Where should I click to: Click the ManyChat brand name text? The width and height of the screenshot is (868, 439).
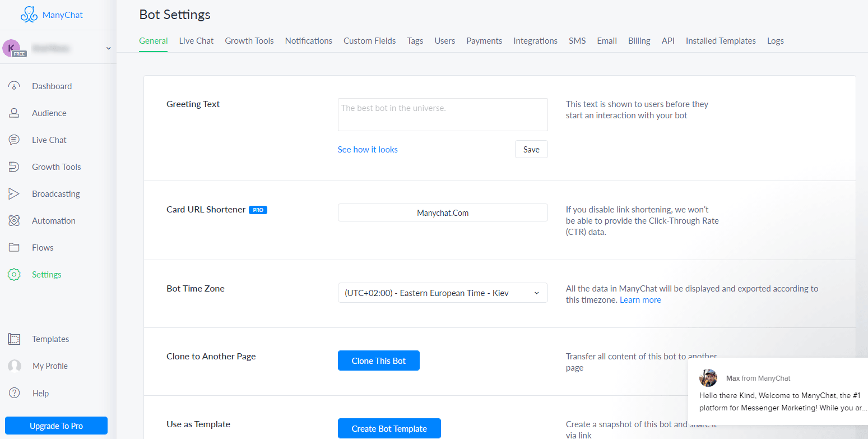coord(63,15)
